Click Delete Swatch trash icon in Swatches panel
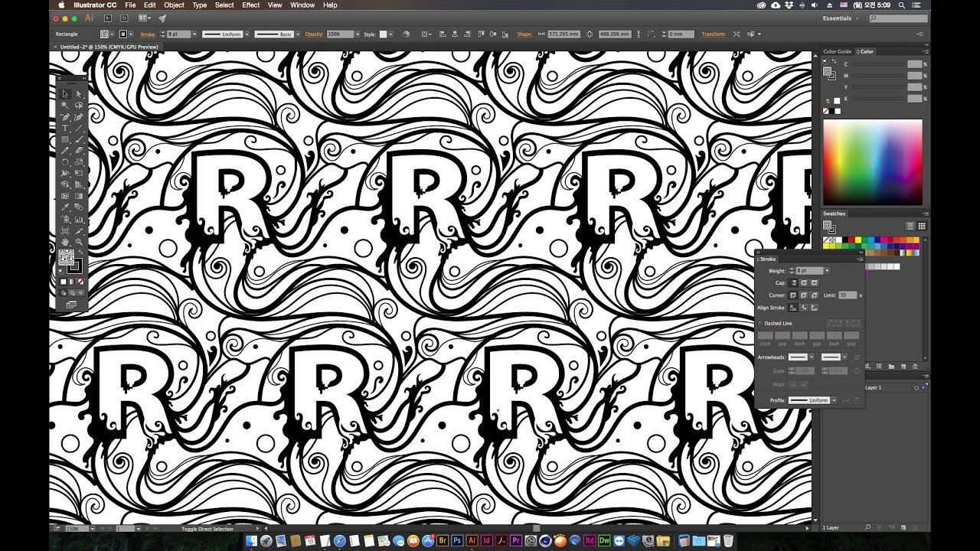Screen dimensions: 980x551 pyautogui.click(x=915, y=367)
